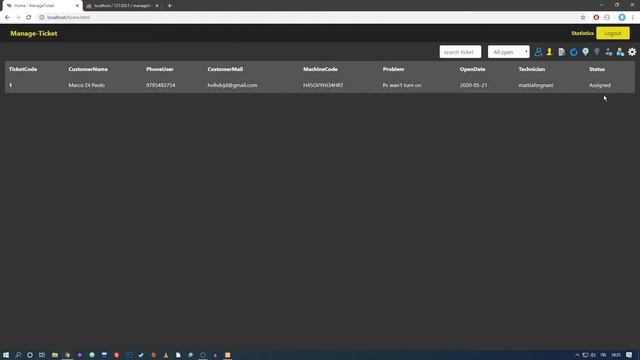640x360 pixels.
Task: Click the yellow person icon in toolbar
Action: [549, 52]
